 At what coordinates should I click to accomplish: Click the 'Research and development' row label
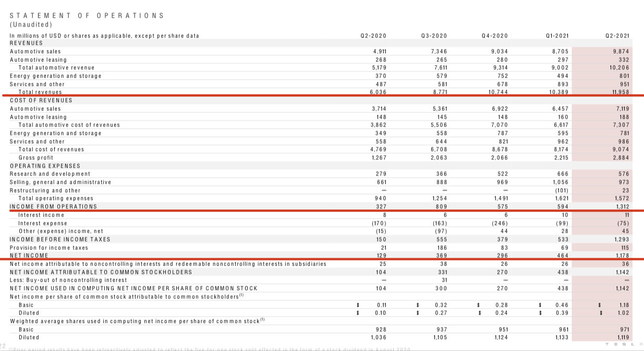point(50,174)
